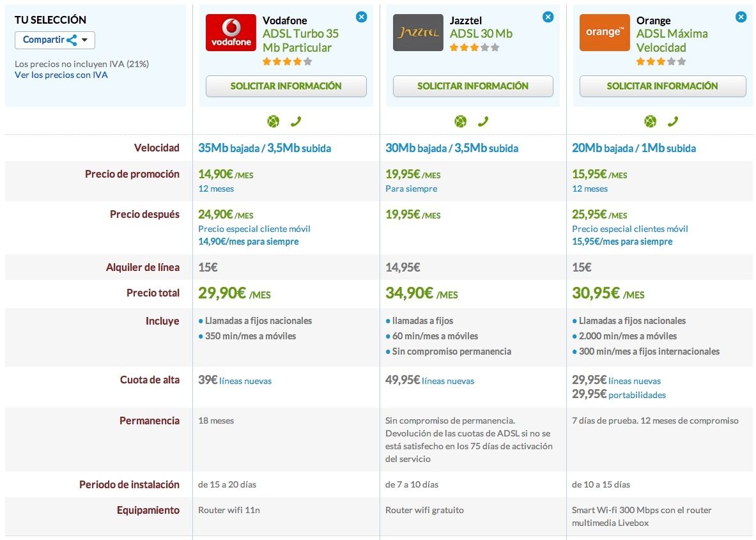Click the Vodafone logo thumbnail

(231, 33)
